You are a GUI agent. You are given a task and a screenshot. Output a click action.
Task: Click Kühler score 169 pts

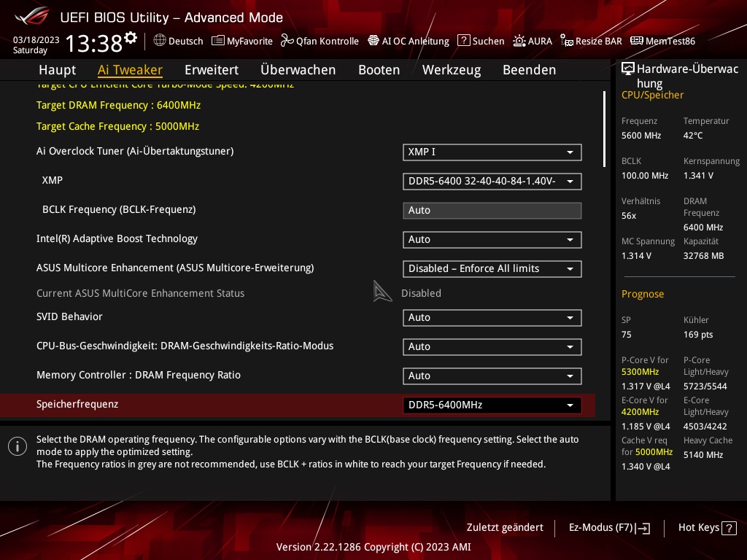698,335
